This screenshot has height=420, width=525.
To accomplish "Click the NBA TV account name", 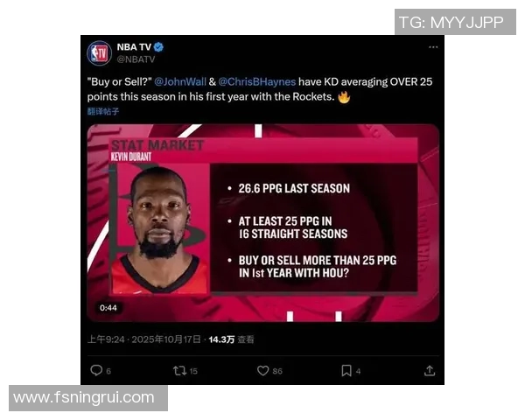I will (134, 47).
